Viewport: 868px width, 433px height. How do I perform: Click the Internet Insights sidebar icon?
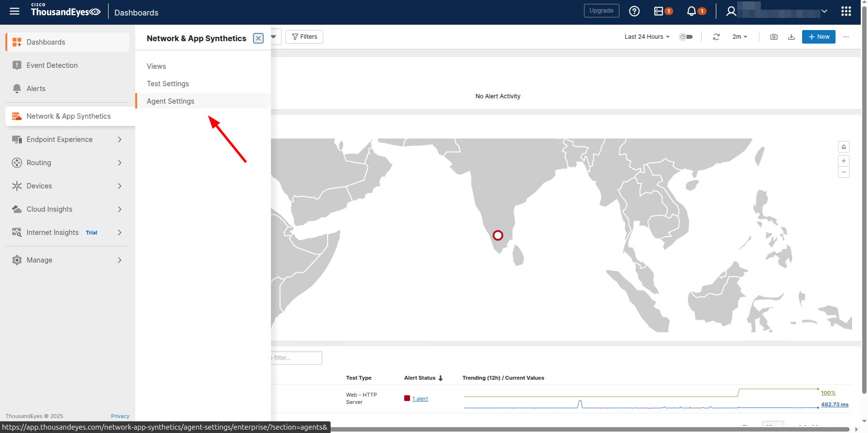point(17,232)
